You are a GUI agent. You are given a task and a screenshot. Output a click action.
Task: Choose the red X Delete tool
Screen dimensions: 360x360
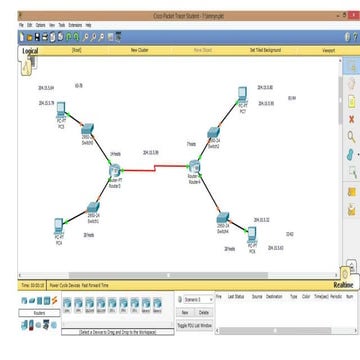pos(351,119)
